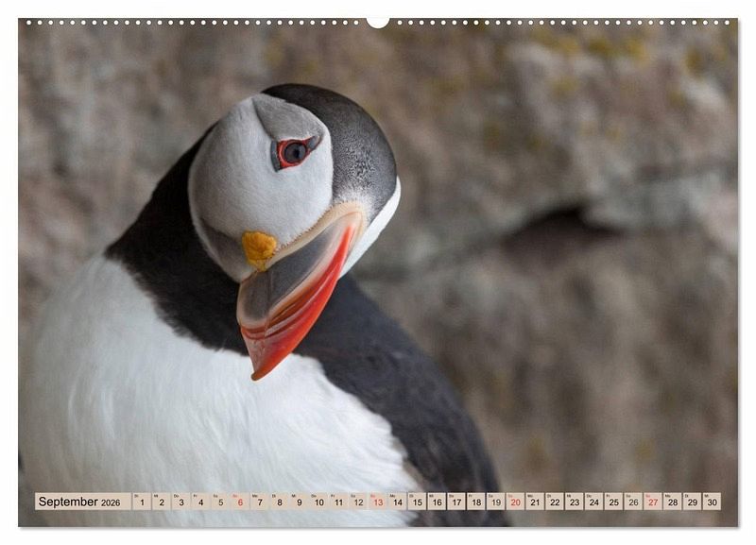Choose day 12 in the calendar row

tap(358, 502)
